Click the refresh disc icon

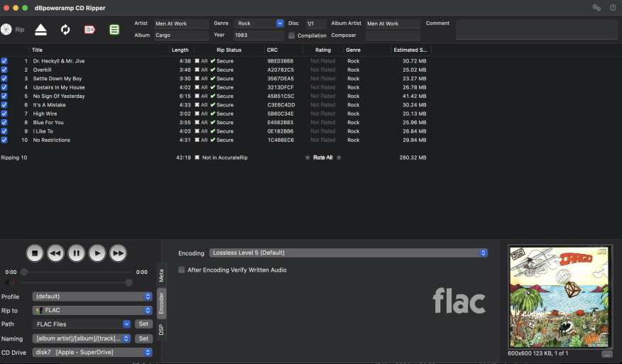coord(65,29)
